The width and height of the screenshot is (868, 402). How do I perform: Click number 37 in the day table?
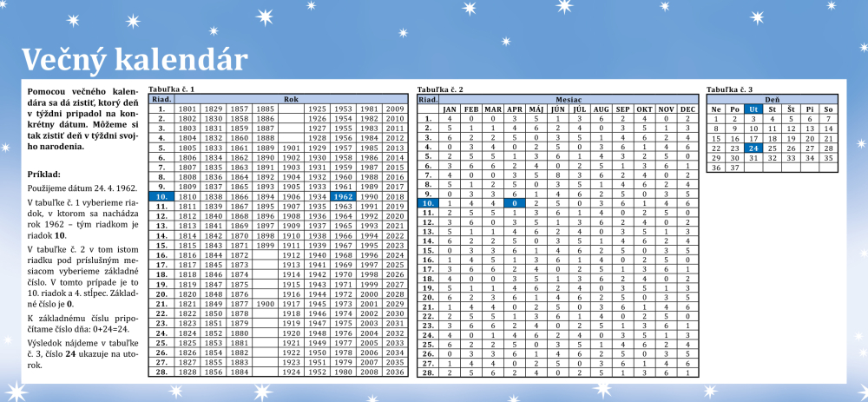coord(734,168)
